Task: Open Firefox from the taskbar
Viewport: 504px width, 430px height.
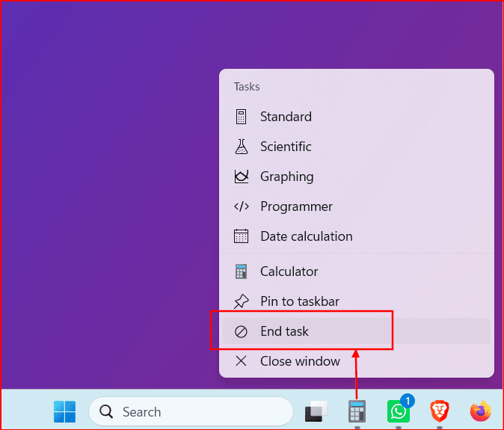Action: [481, 411]
